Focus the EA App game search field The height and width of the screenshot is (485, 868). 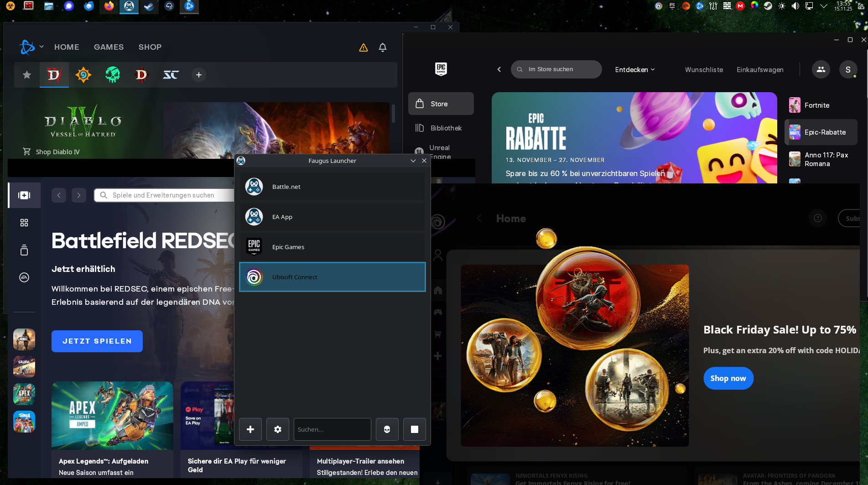(x=164, y=195)
